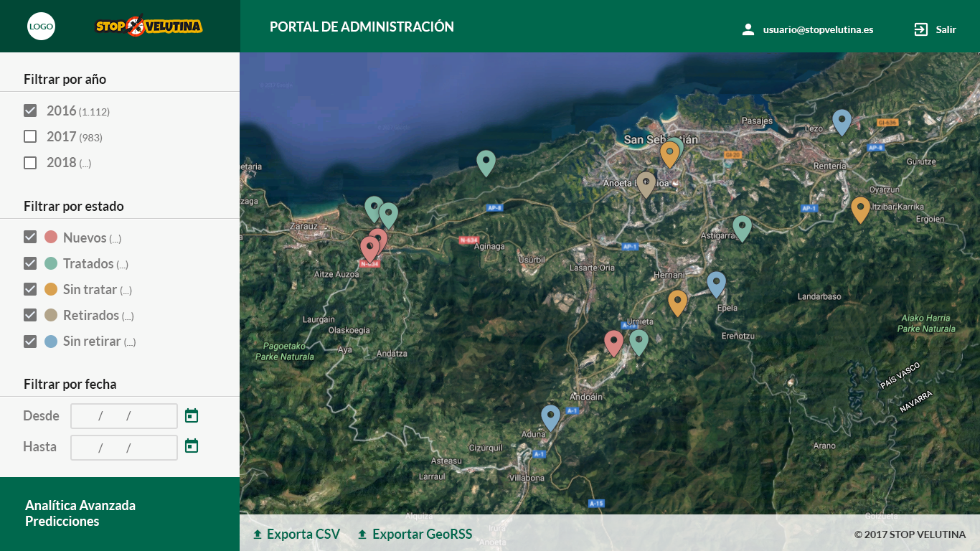
Task: Click the round LOGO badge
Action: (41, 27)
